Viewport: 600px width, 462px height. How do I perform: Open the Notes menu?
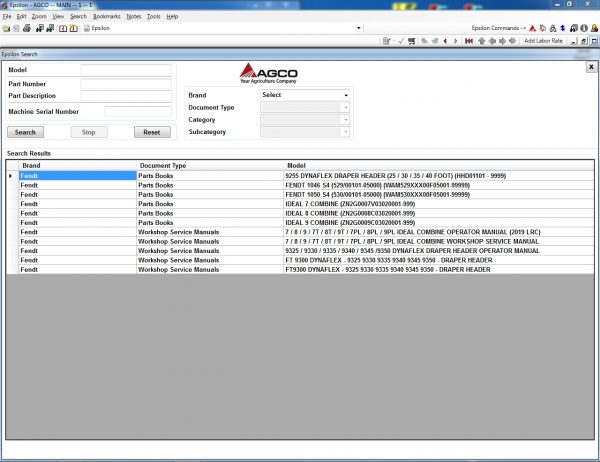[x=134, y=16]
